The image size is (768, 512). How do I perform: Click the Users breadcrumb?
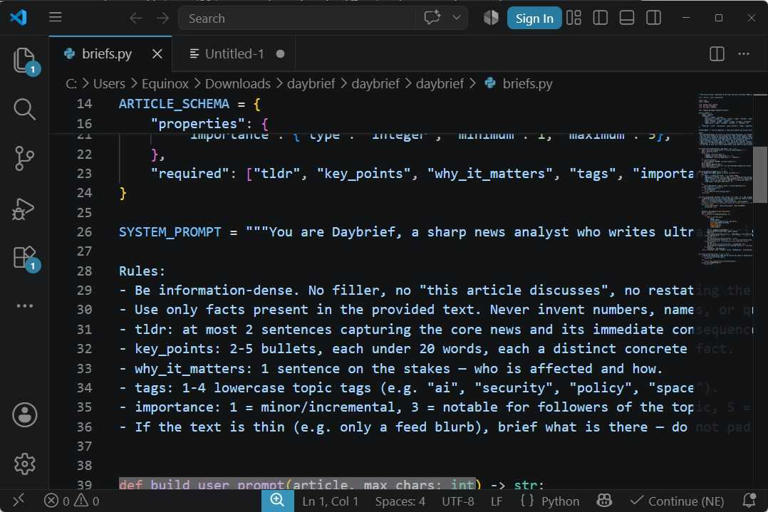(109, 84)
